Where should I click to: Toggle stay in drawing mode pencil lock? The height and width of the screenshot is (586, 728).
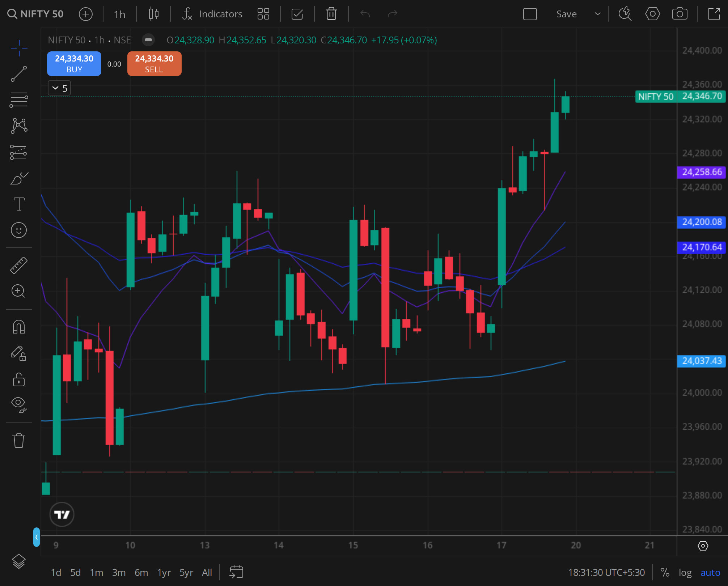tap(19, 353)
